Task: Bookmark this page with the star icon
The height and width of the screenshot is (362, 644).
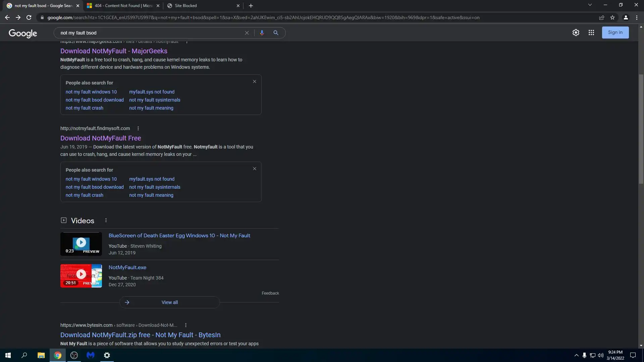Action: [x=612, y=17]
